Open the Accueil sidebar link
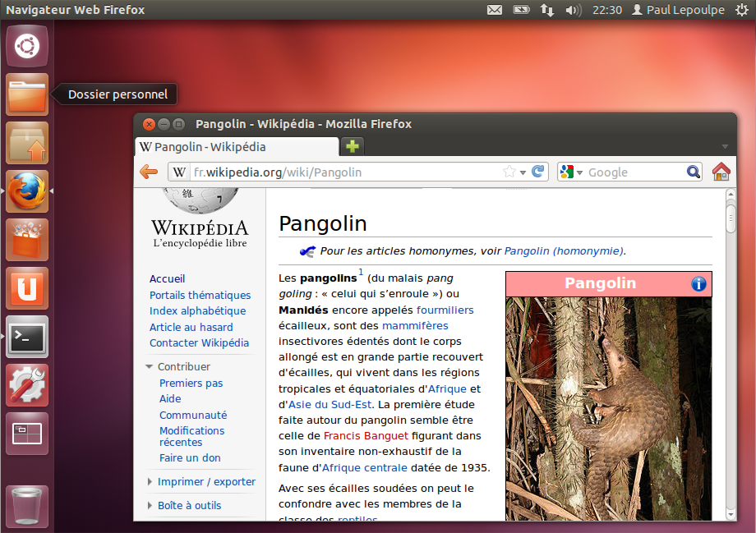 [167, 279]
